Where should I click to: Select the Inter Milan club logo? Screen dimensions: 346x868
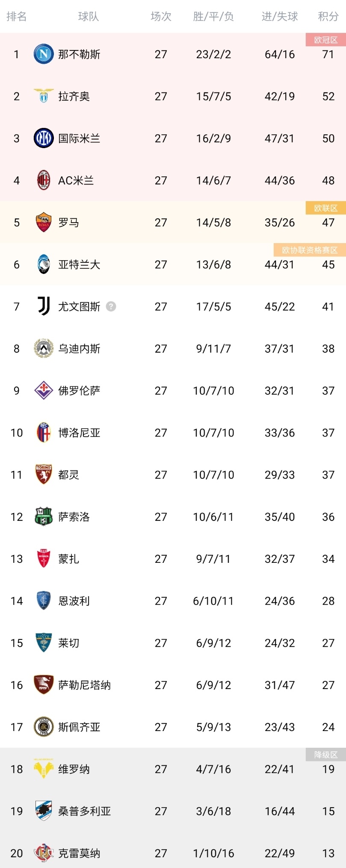pyautogui.click(x=44, y=138)
